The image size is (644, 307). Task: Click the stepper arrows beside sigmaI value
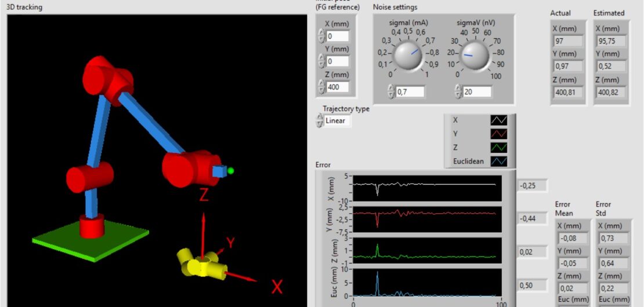391,92
